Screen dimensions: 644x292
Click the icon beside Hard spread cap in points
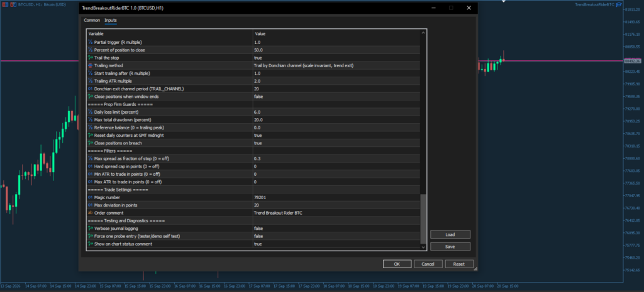click(91, 166)
